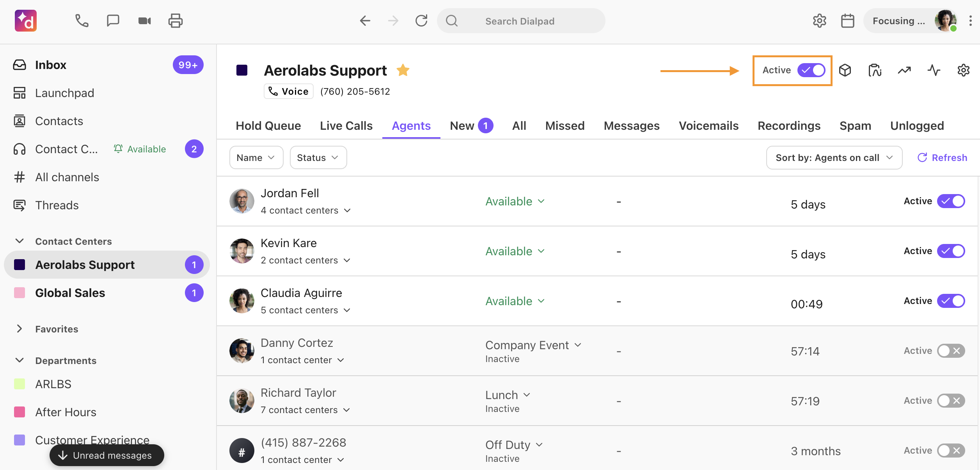The width and height of the screenshot is (980, 470).
Task: Click the Search Dialpad field
Action: click(521, 21)
